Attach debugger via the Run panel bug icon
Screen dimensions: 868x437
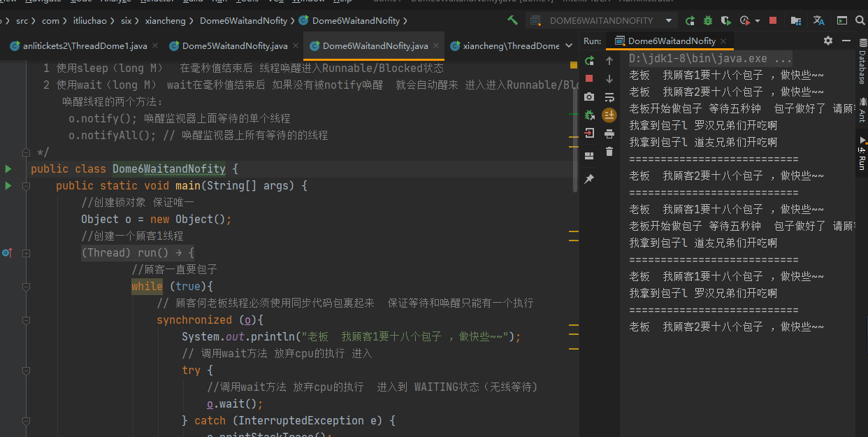(589, 115)
